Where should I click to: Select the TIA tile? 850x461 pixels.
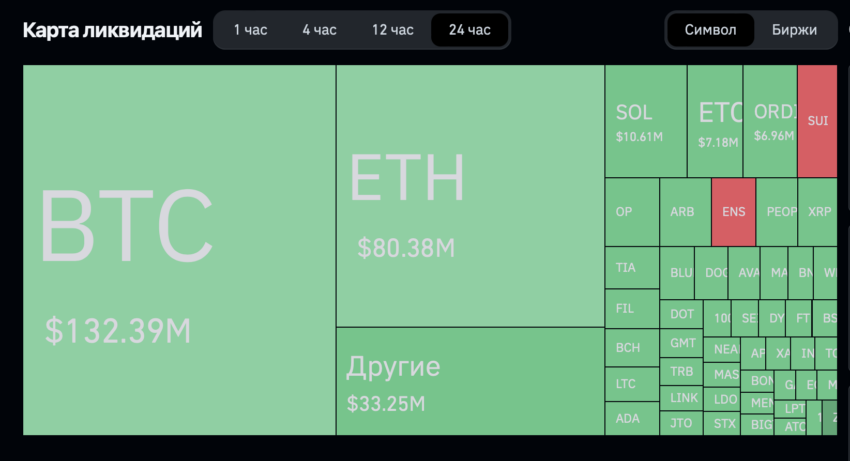632,268
